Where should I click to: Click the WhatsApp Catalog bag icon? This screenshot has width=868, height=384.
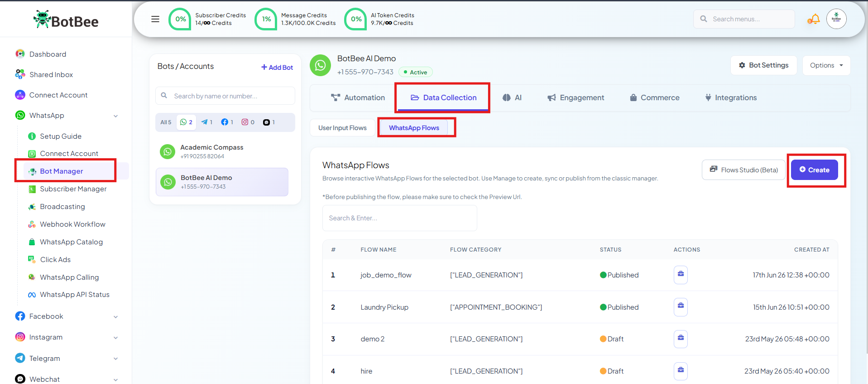(x=32, y=242)
